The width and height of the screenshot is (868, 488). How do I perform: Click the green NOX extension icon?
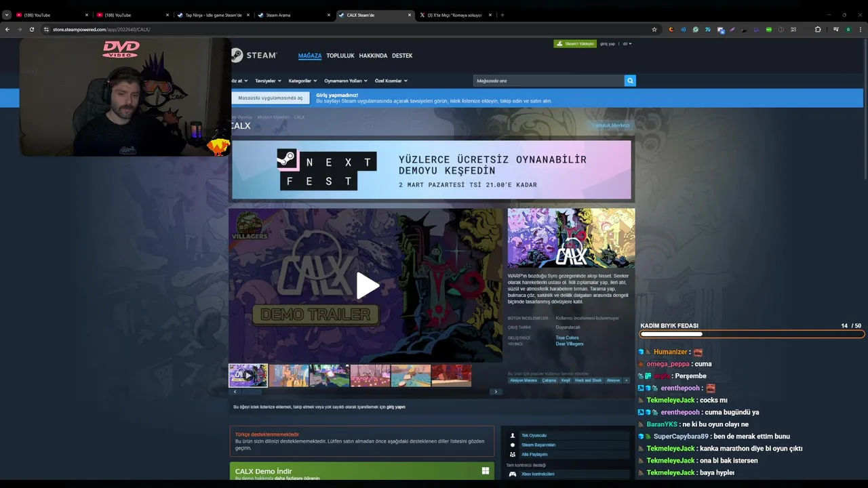click(x=768, y=29)
